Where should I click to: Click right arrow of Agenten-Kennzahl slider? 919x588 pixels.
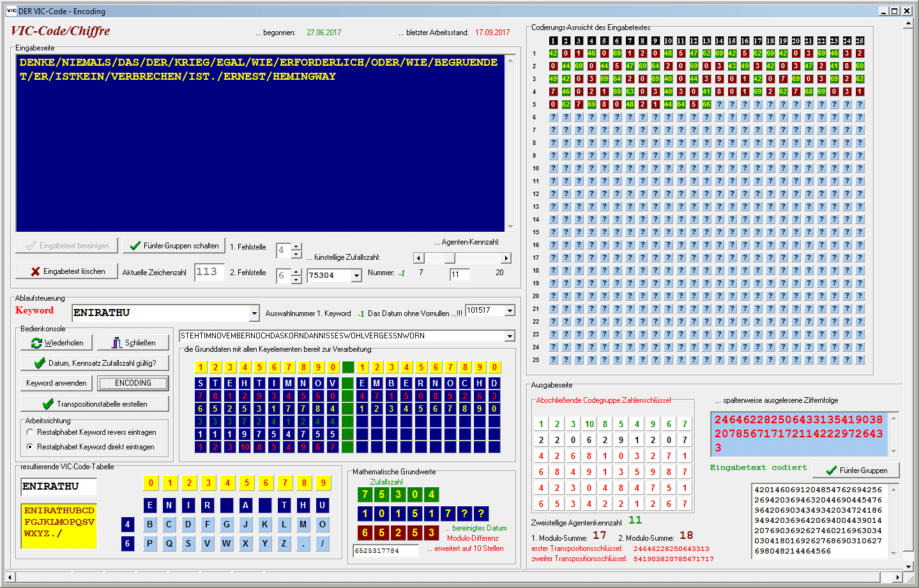[x=506, y=258]
